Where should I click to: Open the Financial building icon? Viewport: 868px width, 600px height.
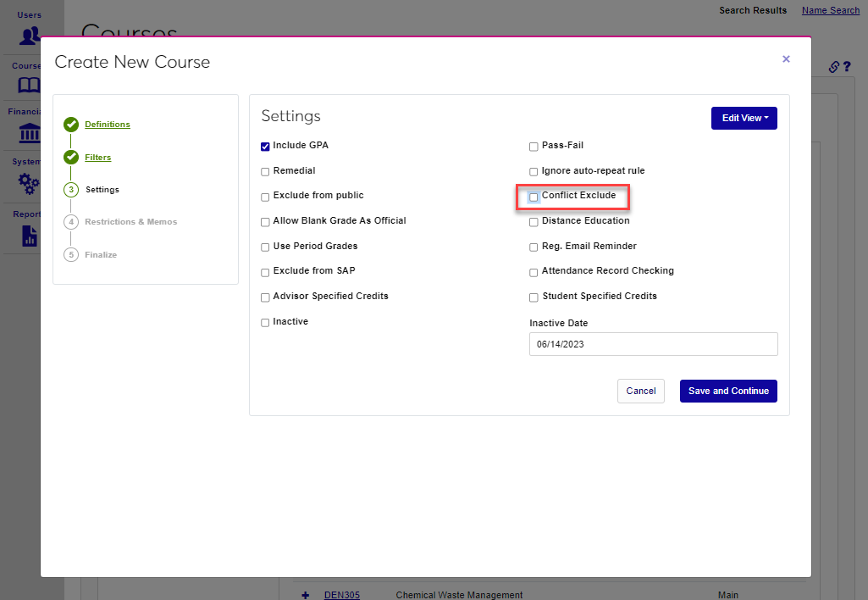(x=30, y=134)
